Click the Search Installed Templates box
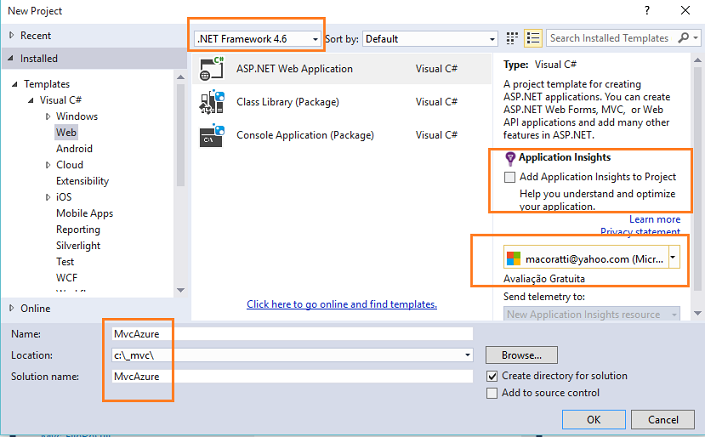The width and height of the screenshot is (705, 437). [x=611, y=38]
